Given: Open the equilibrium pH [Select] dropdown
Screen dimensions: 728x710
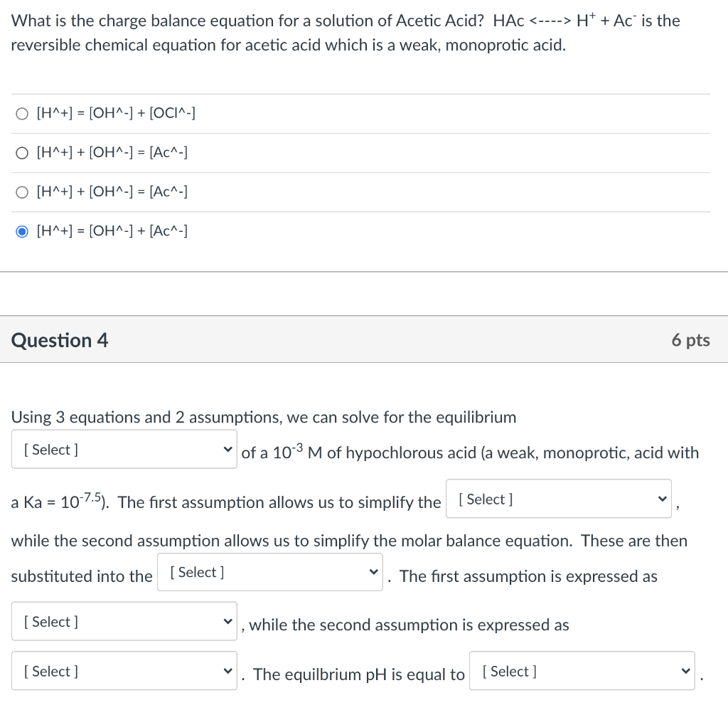Looking at the screenshot, I should coord(581,670).
